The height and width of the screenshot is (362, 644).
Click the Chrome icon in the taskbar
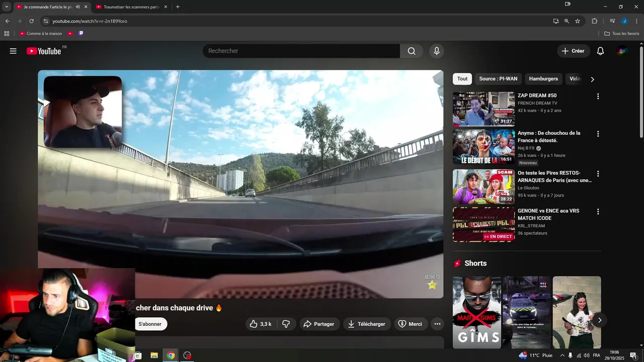pyautogui.click(x=171, y=355)
